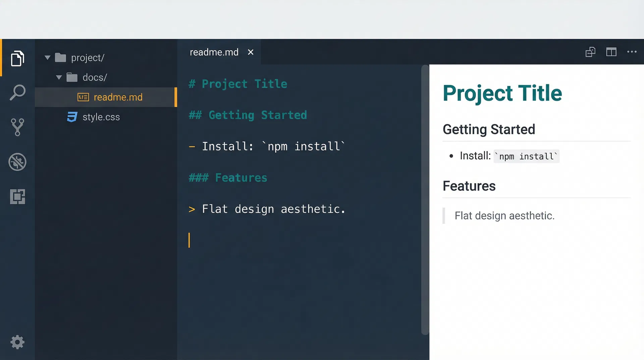The image size is (644, 360).
Task: Select style.css in the file tree
Action: click(x=101, y=117)
